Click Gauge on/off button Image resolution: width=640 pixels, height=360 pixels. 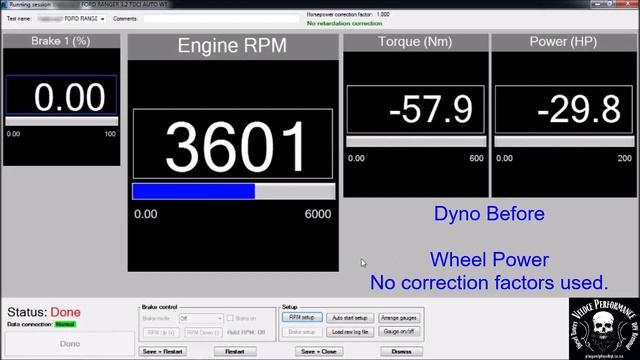pos(399,331)
